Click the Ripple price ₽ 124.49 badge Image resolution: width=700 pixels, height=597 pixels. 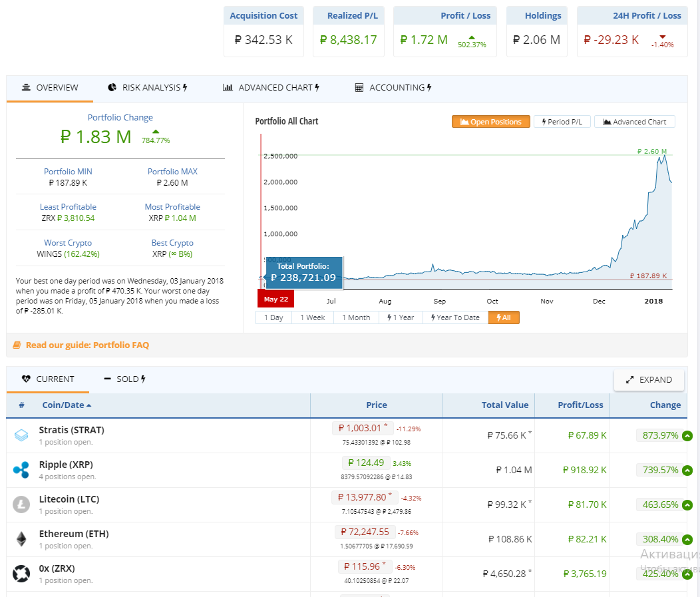coord(365,463)
